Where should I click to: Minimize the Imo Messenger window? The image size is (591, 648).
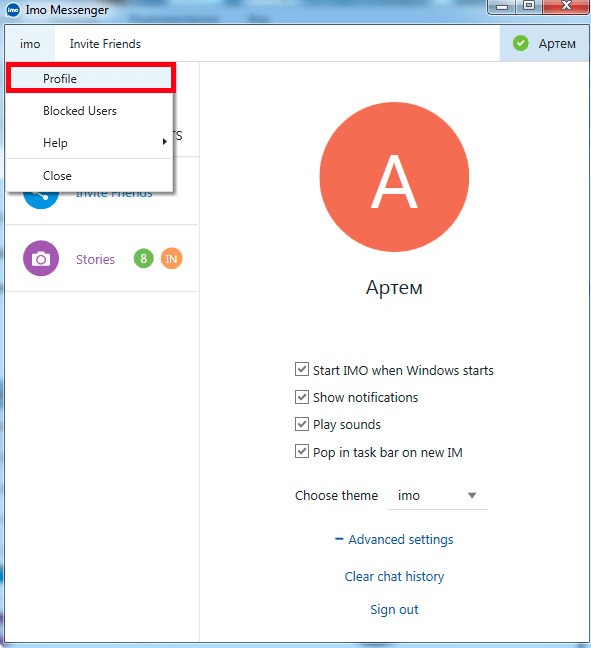(502, 6)
